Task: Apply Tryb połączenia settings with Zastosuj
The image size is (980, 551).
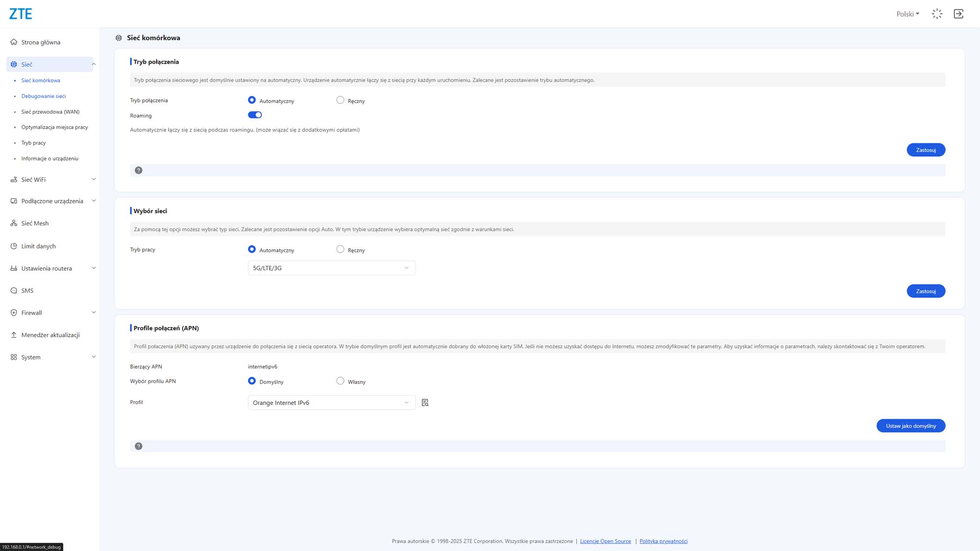Action: [x=926, y=150]
